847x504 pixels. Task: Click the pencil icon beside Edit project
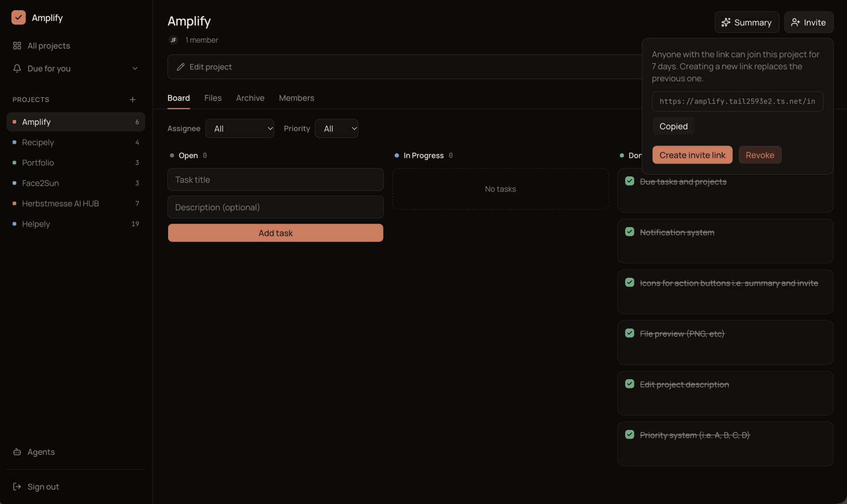click(180, 67)
